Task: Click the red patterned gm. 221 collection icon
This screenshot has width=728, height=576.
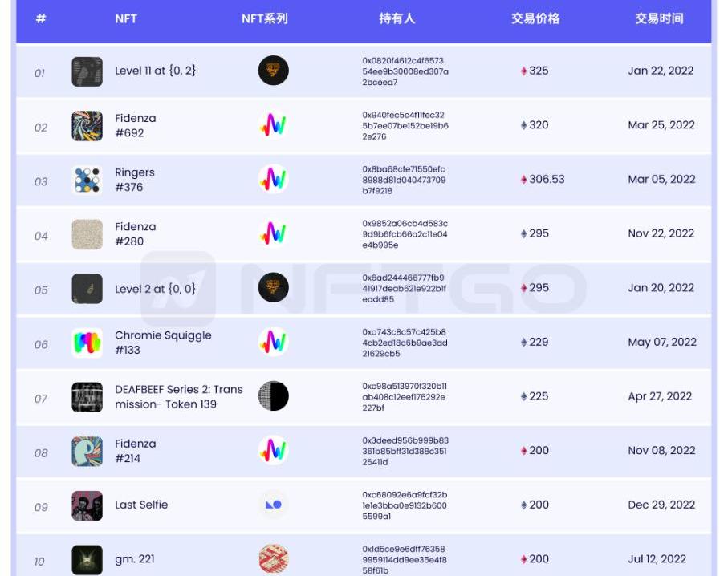Action: click(273, 558)
